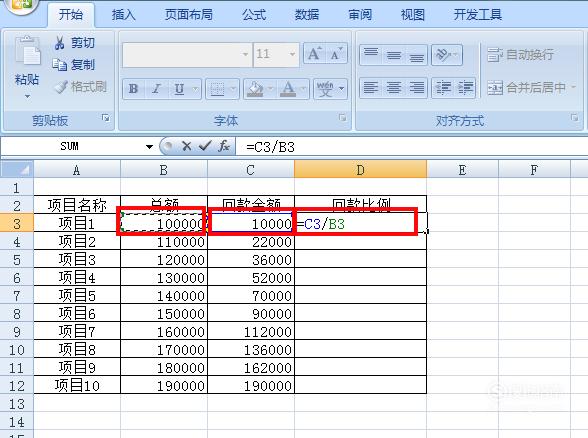Cancel formula entry with the X icon

(x=186, y=146)
